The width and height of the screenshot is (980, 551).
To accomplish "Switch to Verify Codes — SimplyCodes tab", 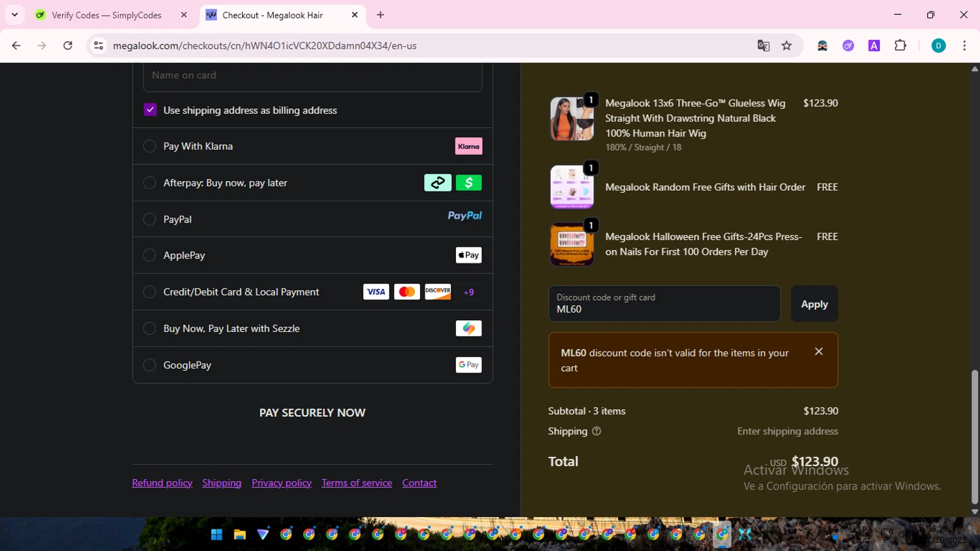I will (x=106, y=15).
